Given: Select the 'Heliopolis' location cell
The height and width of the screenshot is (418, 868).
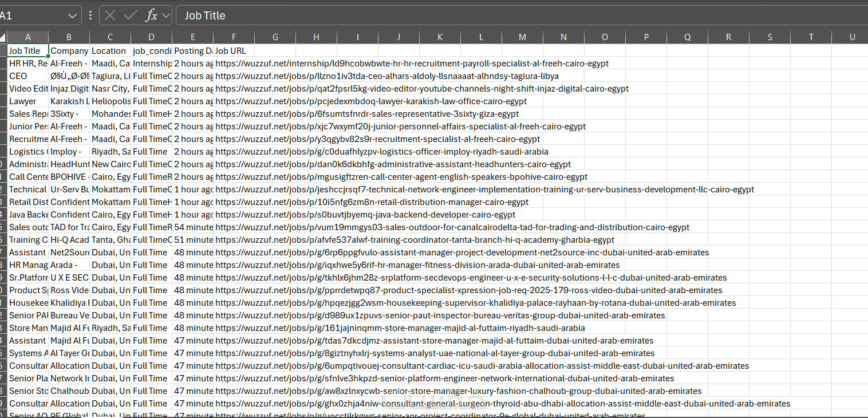Looking at the screenshot, I should pyautogui.click(x=111, y=101).
